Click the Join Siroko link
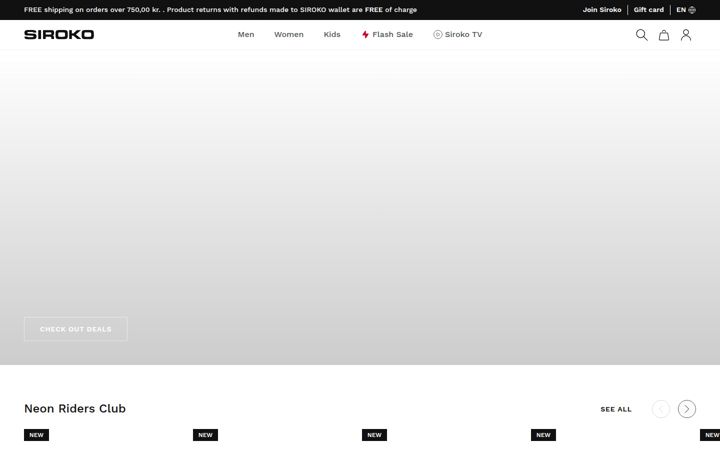720x450 pixels. (x=602, y=10)
